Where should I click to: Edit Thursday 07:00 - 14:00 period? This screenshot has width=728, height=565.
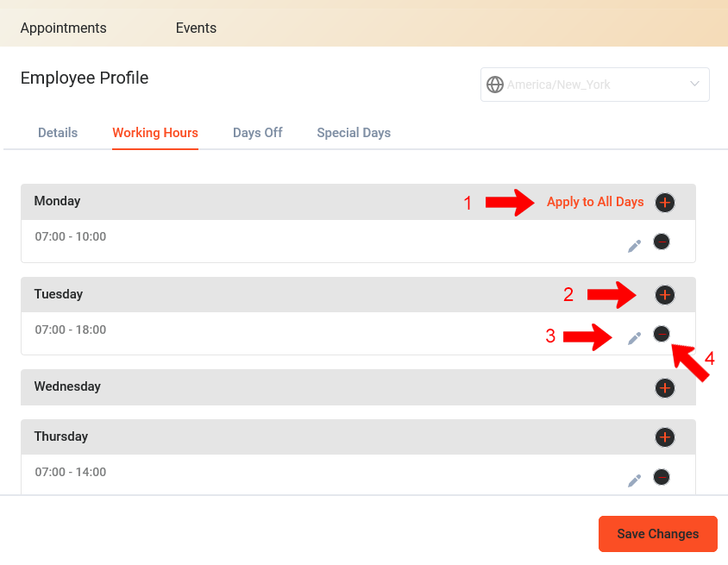634,480
